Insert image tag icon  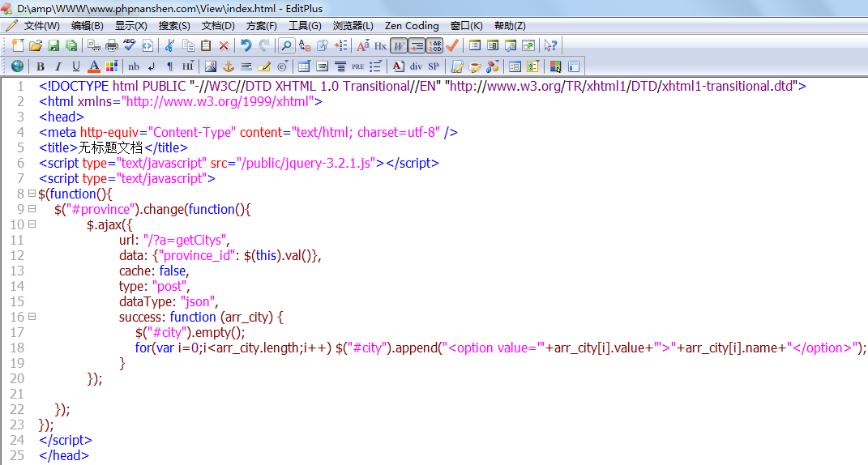pyautogui.click(x=211, y=66)
